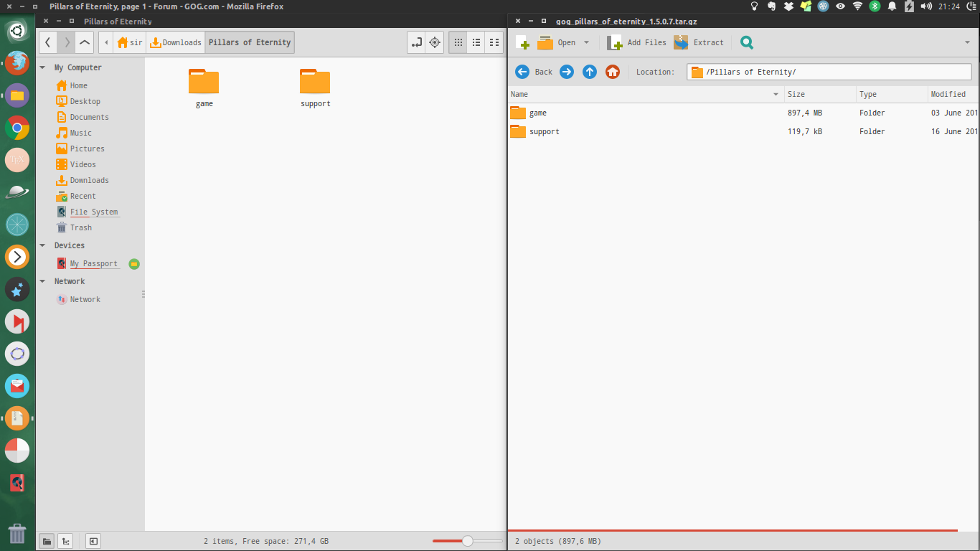
Task: Collapse the top-level Network section header
Action: click(43, 281)
